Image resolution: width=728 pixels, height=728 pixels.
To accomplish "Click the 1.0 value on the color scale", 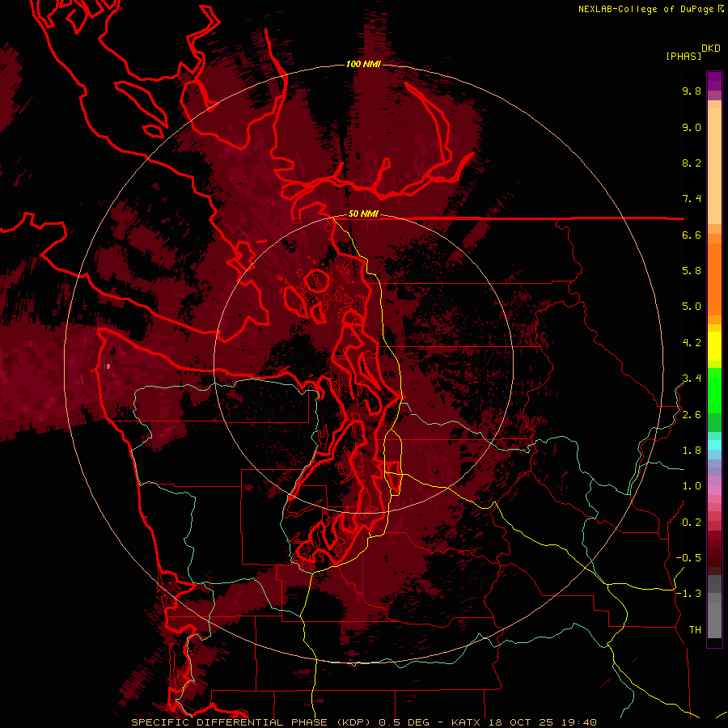I will coord(692,486).
